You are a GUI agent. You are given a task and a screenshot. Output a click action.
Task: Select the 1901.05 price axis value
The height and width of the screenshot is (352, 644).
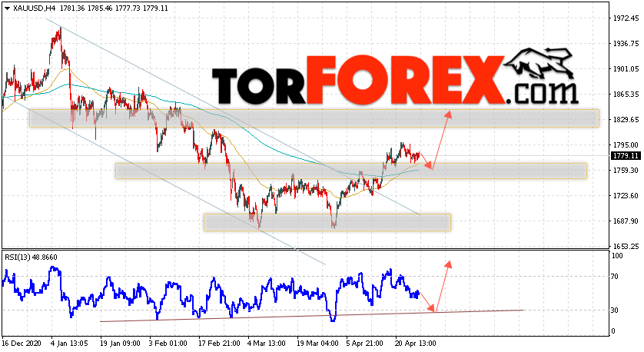pos(626,69)
